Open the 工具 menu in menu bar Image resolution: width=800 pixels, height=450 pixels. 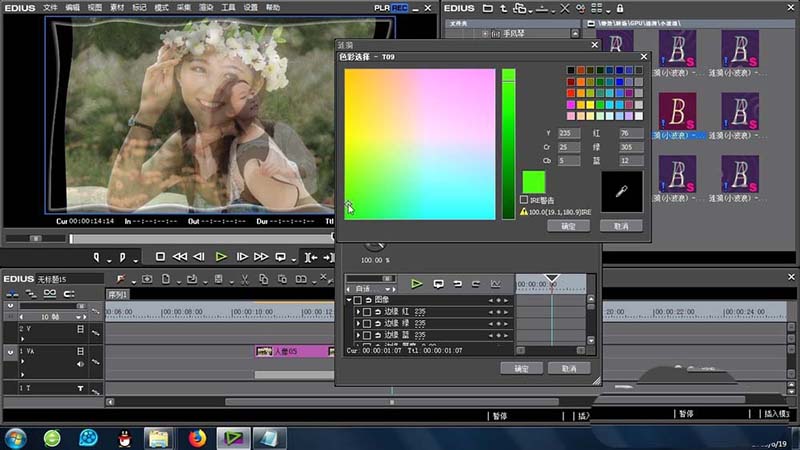coord(229,7)
